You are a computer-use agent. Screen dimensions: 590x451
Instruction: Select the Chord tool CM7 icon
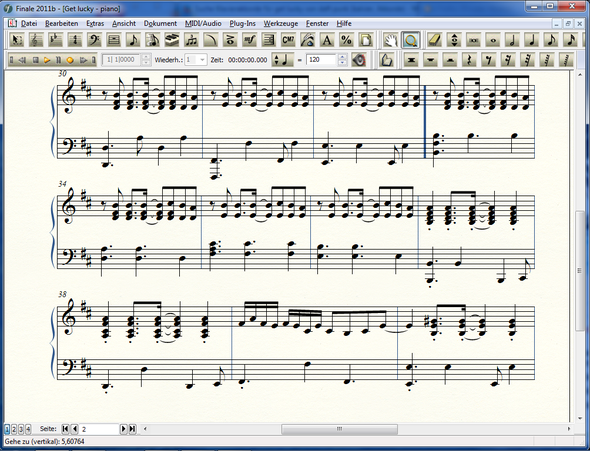click(288, 39)
